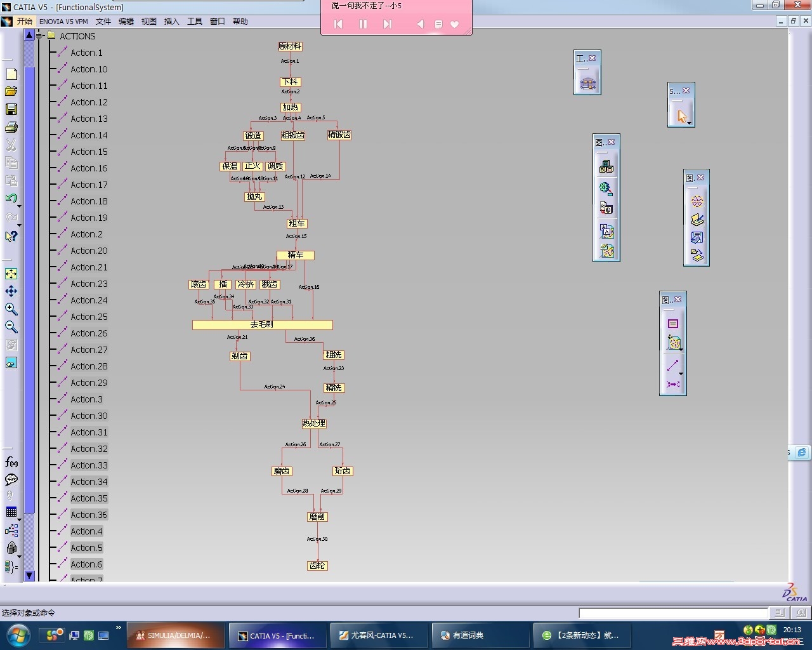The width and height of the screenshot is (812, 650).
Task: Open the 文件 menu
Action: 103,21
